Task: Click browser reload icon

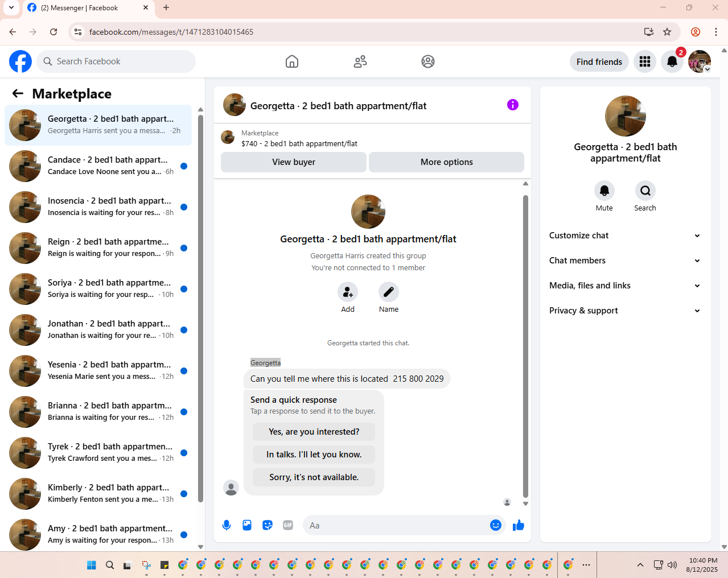Action: coord(54,32)
